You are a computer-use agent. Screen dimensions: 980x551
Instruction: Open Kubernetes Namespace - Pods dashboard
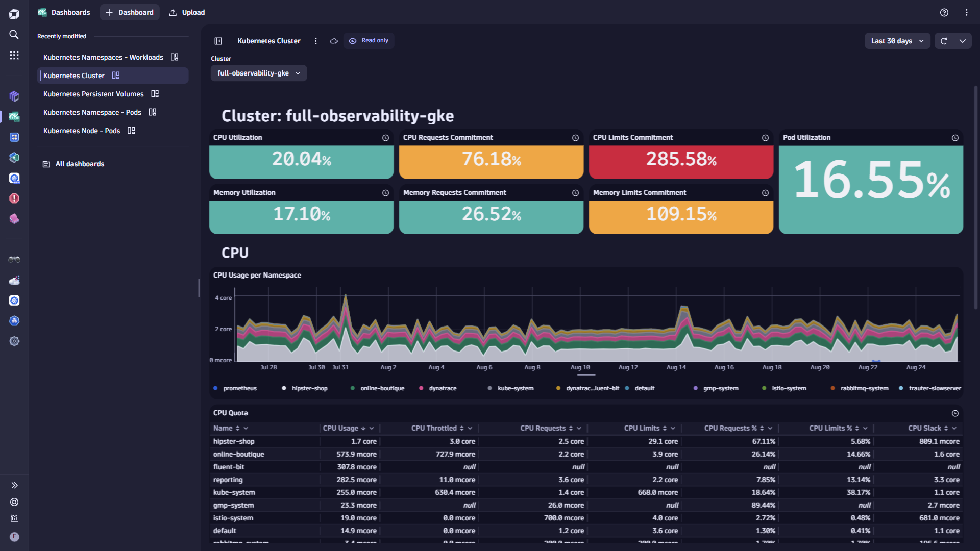(x=113, y=112)
